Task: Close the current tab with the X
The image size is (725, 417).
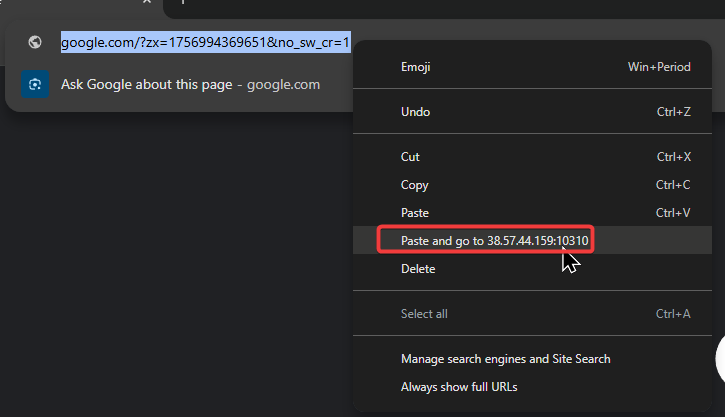Action: click(147, 2)
